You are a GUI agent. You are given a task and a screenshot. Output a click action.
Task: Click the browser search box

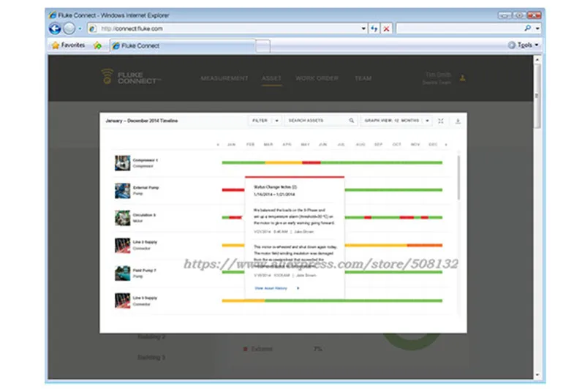(x=459, y=29)
